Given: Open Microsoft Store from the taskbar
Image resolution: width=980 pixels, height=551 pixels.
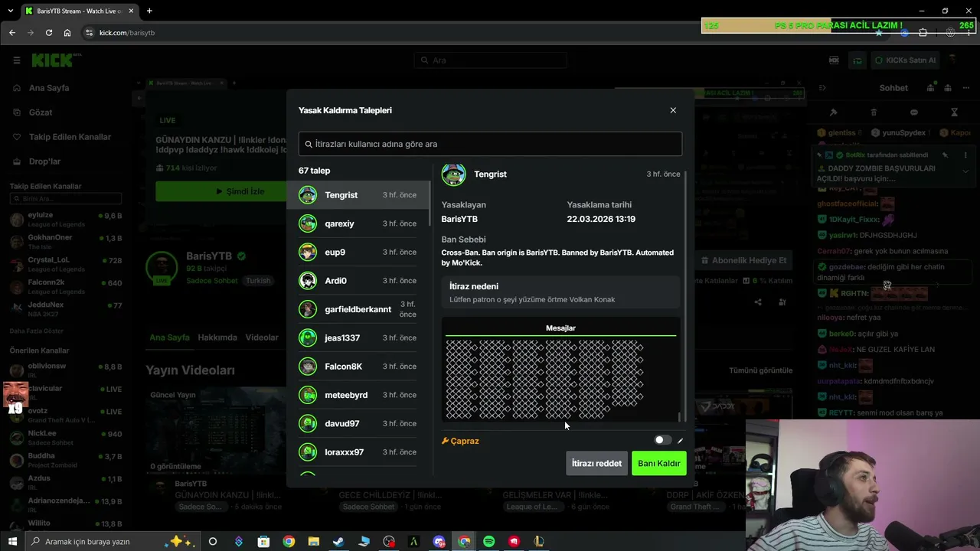Looking at the screenshot, I should coord(263,542).
